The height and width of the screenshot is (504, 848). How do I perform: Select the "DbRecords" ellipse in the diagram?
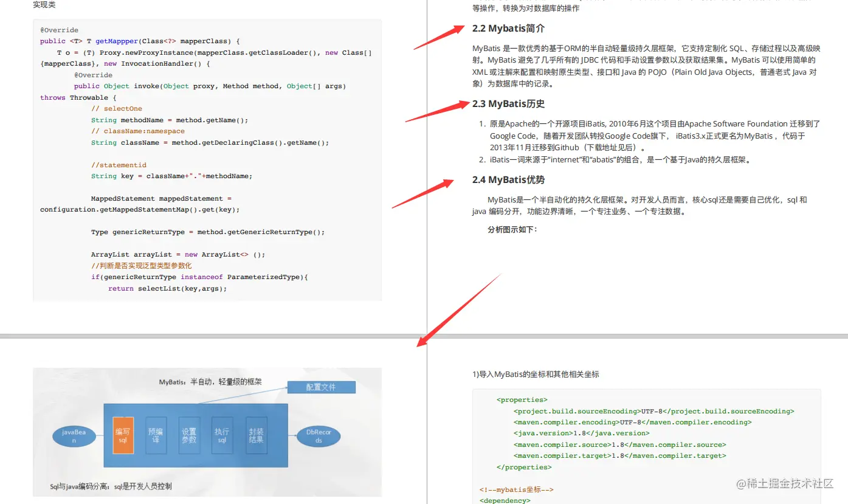click(x=319, y=437)
